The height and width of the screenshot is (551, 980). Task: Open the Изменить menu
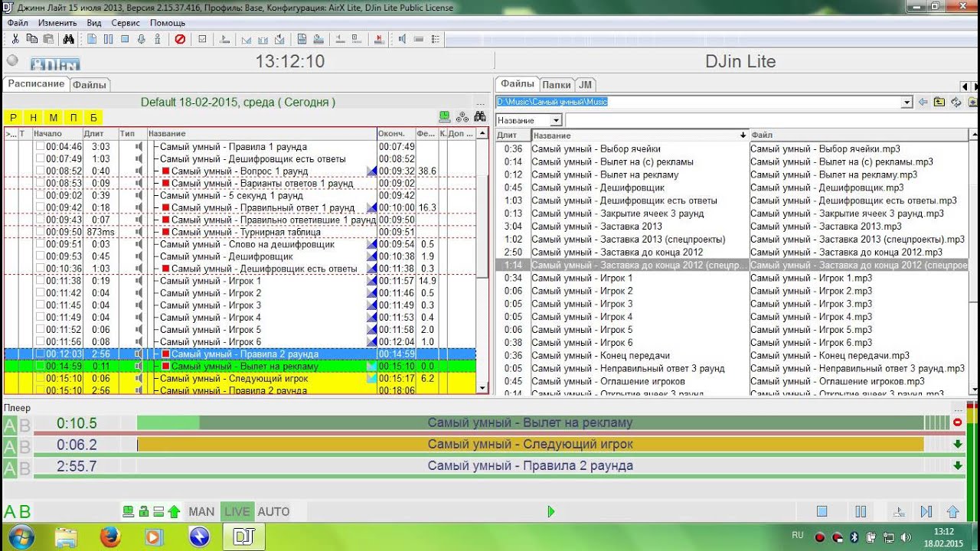57,23
